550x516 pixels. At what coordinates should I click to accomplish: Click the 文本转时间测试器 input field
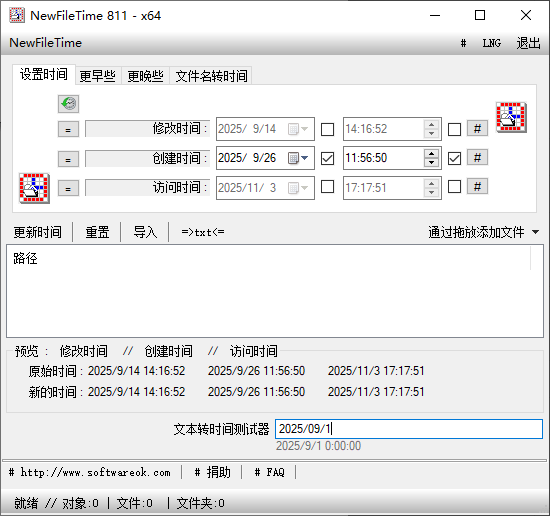pyautogui.click(x=409, y=429)
